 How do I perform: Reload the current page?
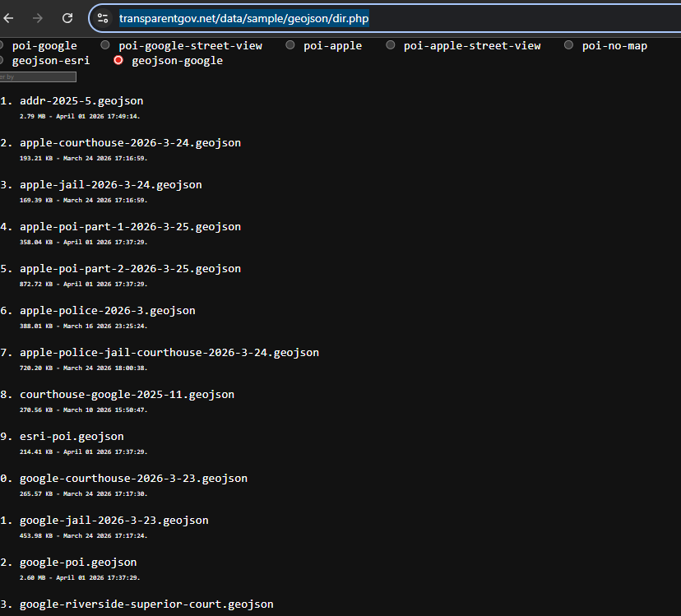click(67, 18)
